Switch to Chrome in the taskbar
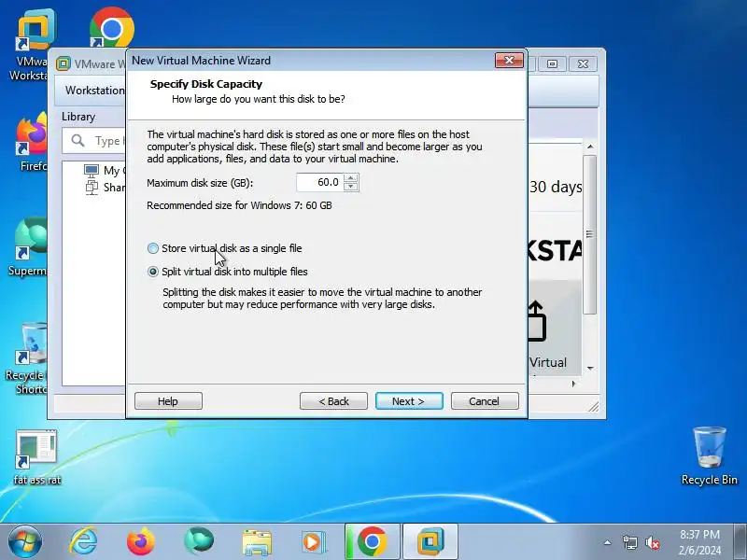 [x=373, y=541]
